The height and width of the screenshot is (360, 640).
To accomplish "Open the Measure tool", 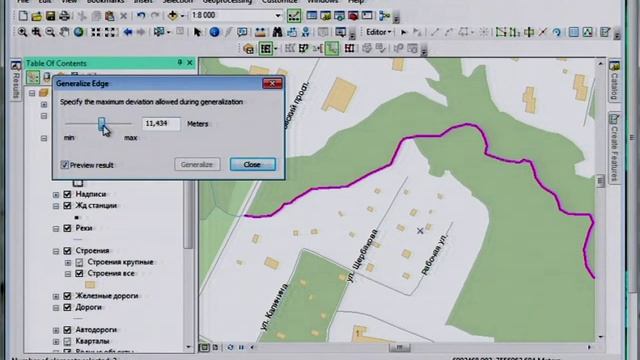I will click(260, 32).
